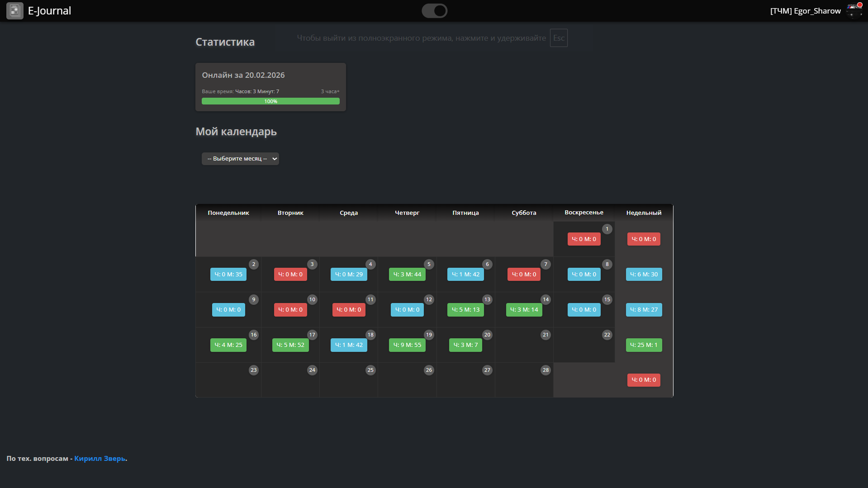Click the Кирилл Зверь support link
The image size is (868, 488).
tap(100, 459)
